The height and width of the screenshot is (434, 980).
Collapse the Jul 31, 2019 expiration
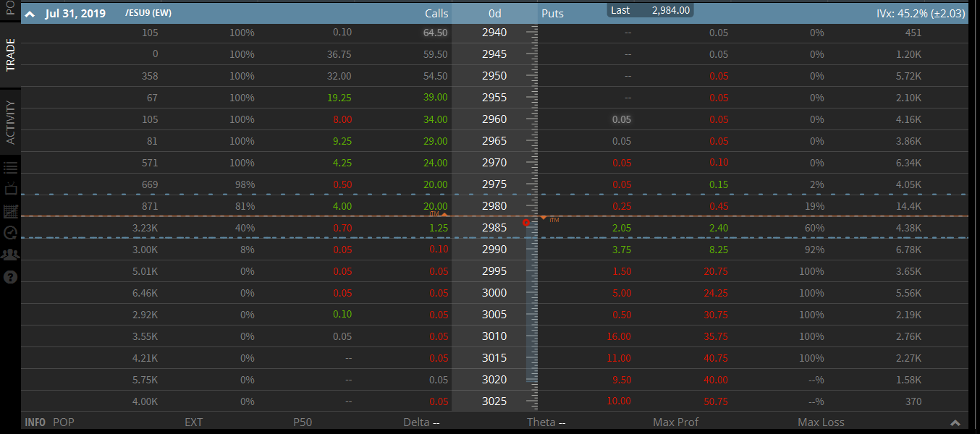point(30,14)
